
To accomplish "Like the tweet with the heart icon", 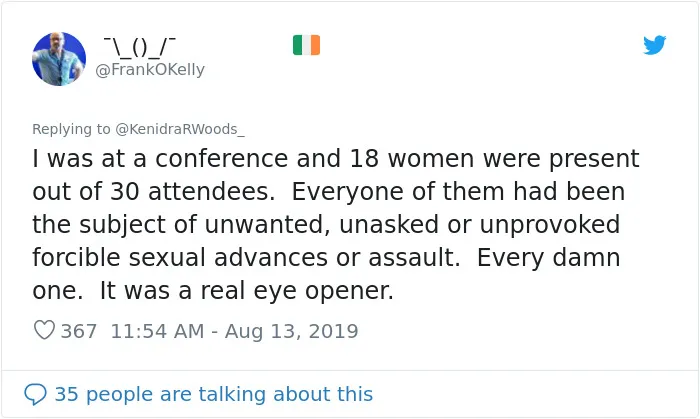I will [44, 330].
